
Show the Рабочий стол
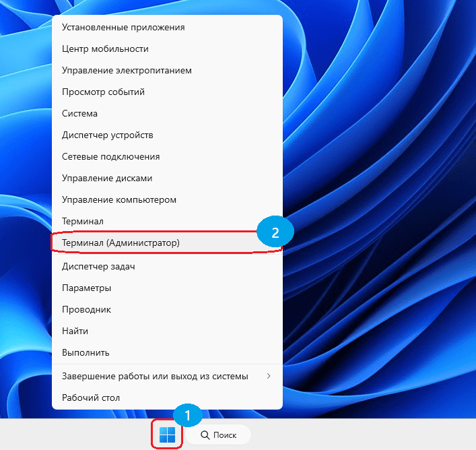pos(89,398)
